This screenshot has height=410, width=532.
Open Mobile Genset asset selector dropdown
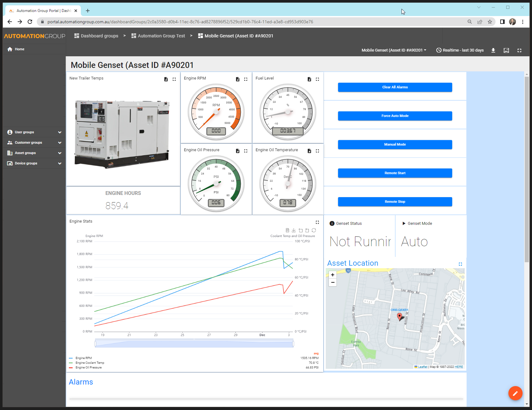click(394, 50)
